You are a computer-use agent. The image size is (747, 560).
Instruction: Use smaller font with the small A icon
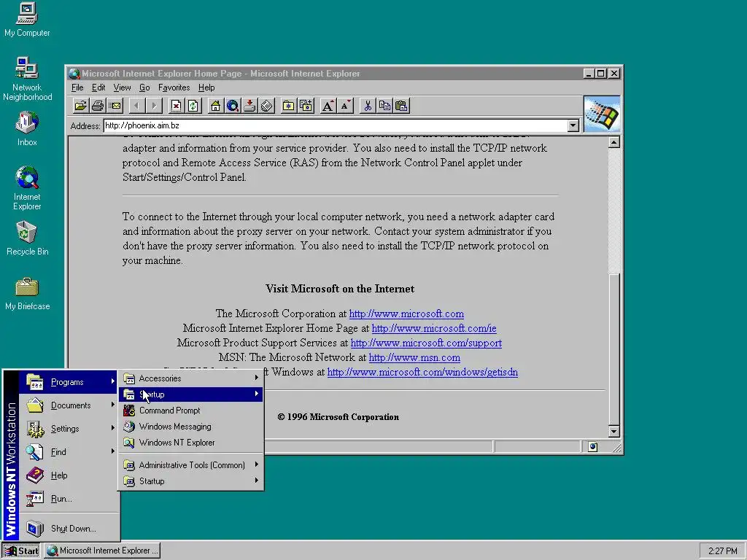[x=345, y=106]
